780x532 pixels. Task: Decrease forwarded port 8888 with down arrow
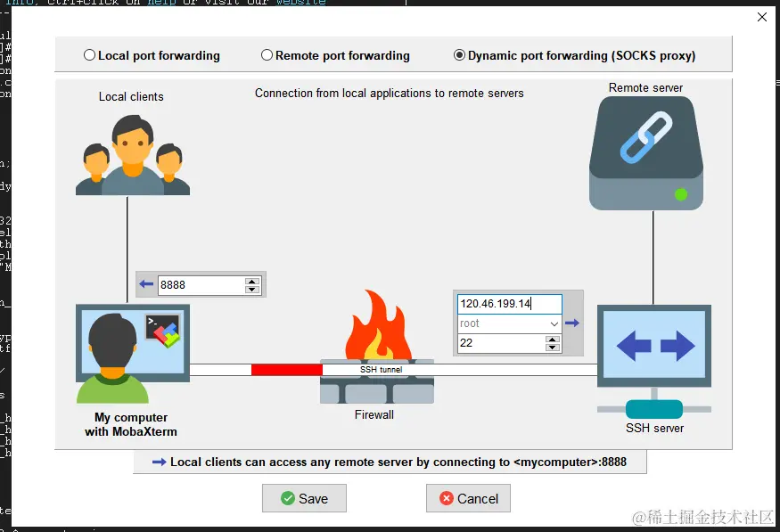pyautogui.click(x=252, y=290)
